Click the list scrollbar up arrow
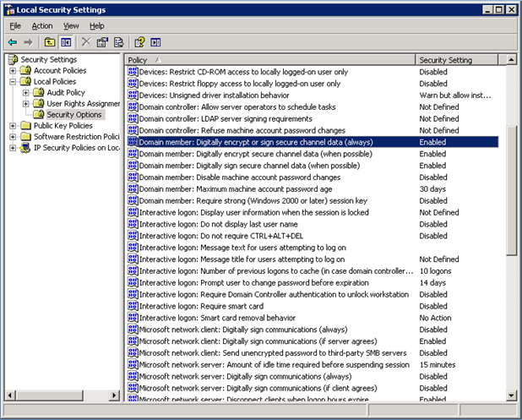The width and height of the screenshot is (522, 420). coord(511,60)
